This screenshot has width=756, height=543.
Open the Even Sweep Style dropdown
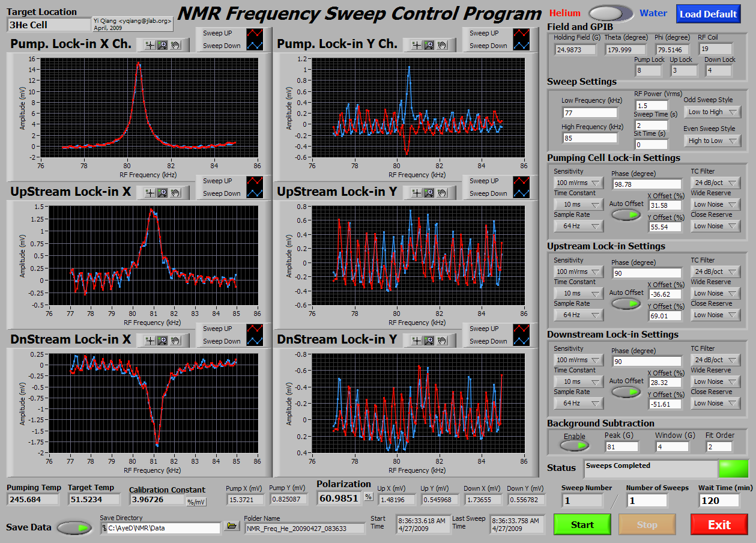click(712, 141)
